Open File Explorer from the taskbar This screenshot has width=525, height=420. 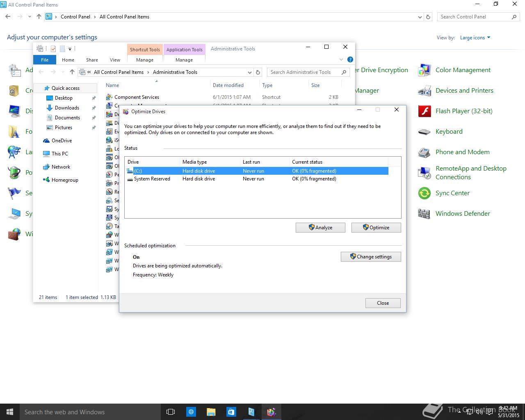point(211,412)
